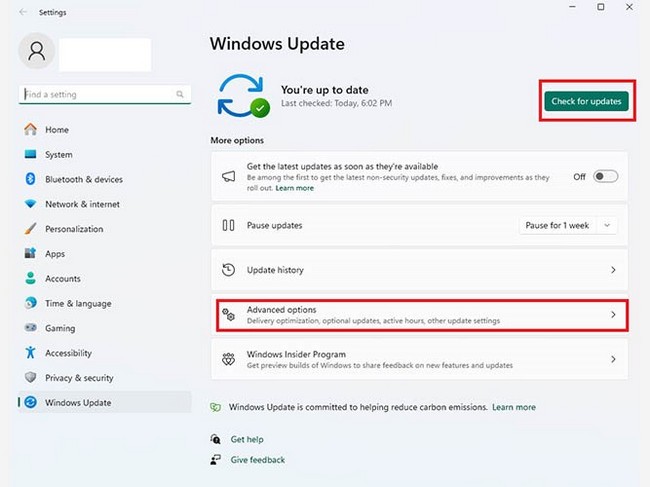The image size is (650, 487).
Task: Maximize the Settings window
Action: point(601,7)
